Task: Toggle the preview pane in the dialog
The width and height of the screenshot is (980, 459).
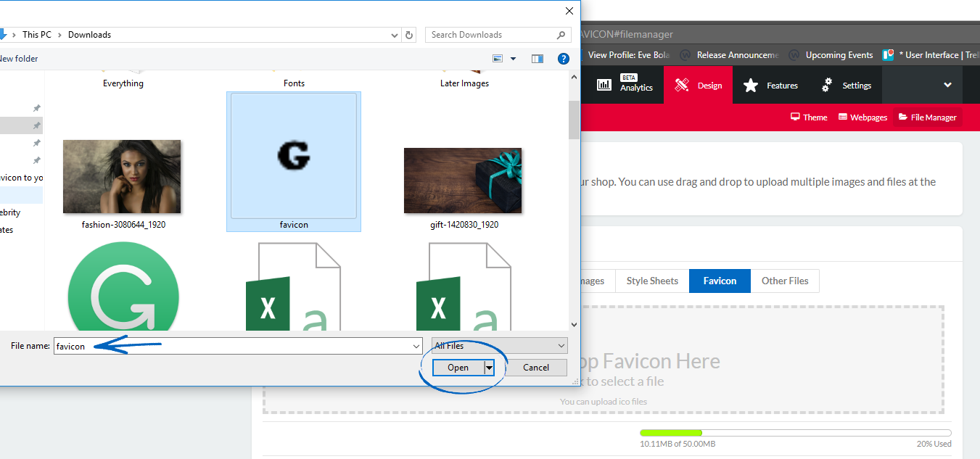Action: tap(537, 59)
